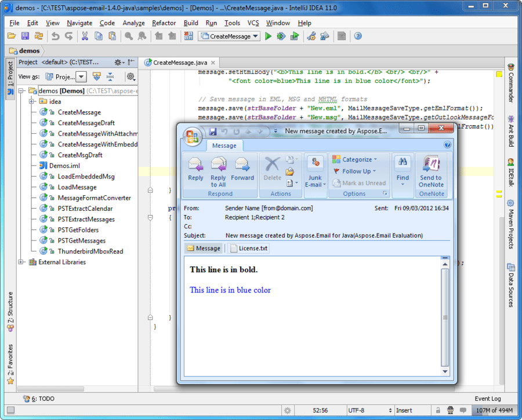Toggle the Data Sources side panel
Screen dimensions: 522x420
coord(510,285)
